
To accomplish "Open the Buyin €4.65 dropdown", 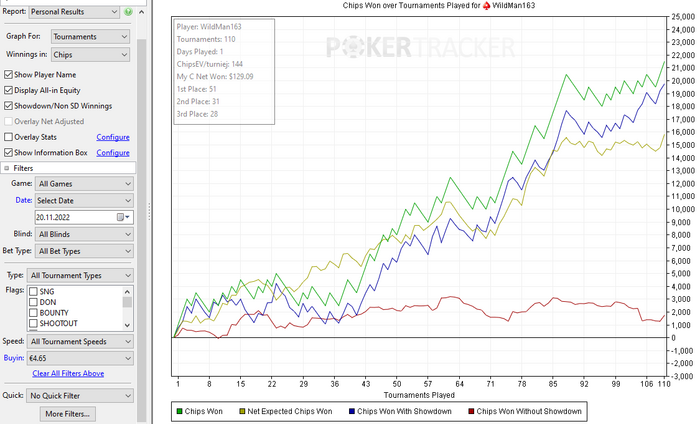I will 80,358.
